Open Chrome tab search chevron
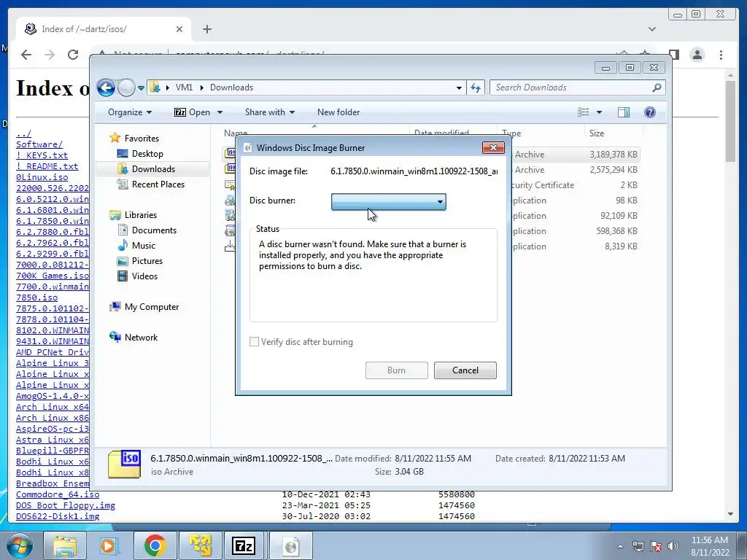Image resolution: width=747 pixels, height=560 pixels. pos(652,29)
